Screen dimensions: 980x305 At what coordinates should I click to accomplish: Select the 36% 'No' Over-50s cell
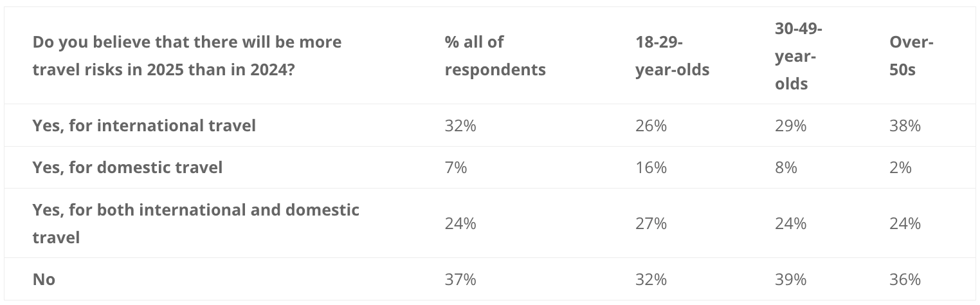coord(905,279)
